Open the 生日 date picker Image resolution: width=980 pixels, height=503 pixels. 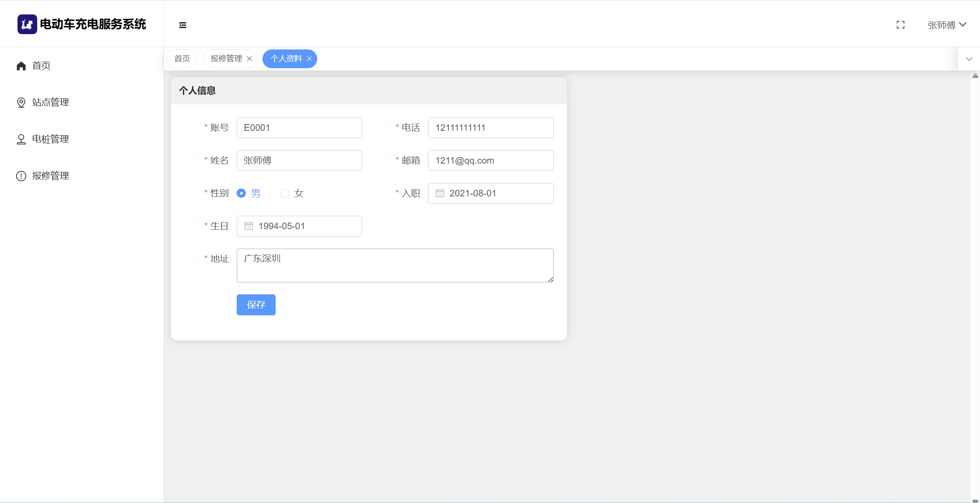coord(299,226)
